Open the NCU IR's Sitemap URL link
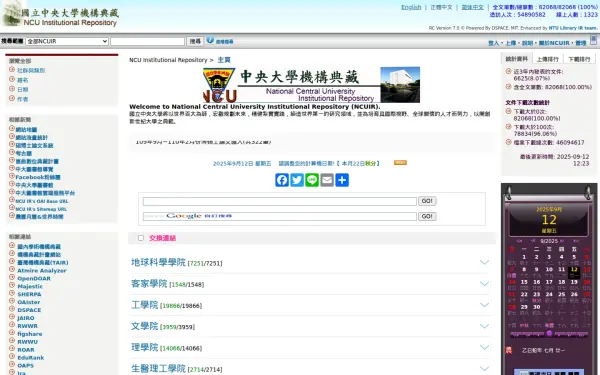600x375 pixels. pos(41,209)
